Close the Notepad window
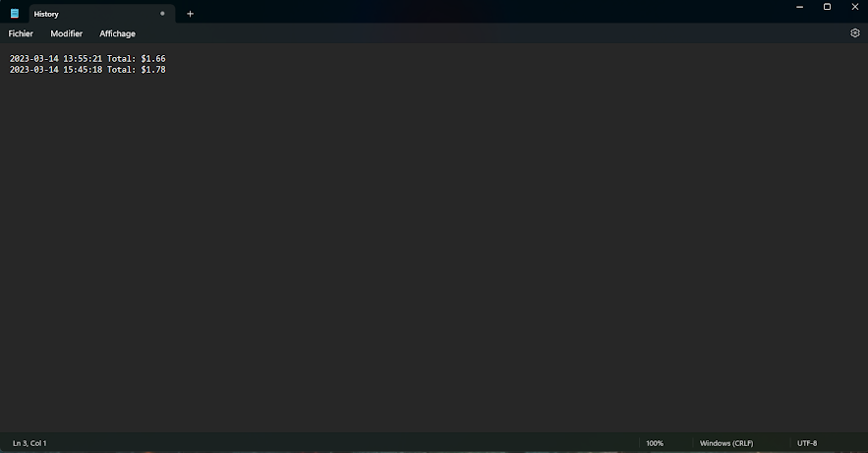This screenshot has width=868, height=453. [854, 7]
